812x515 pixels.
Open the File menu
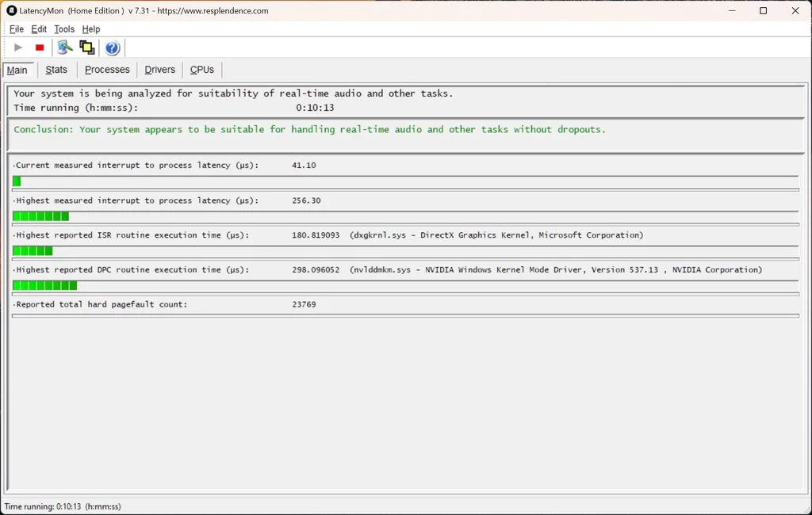(x=17, y=29)
